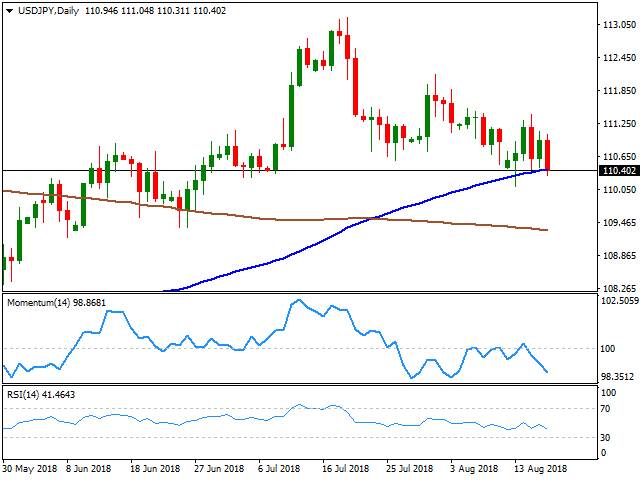Click the 110.650 price axis label
Viewport: 640px width, 480px height.
(x=619, y=157)
